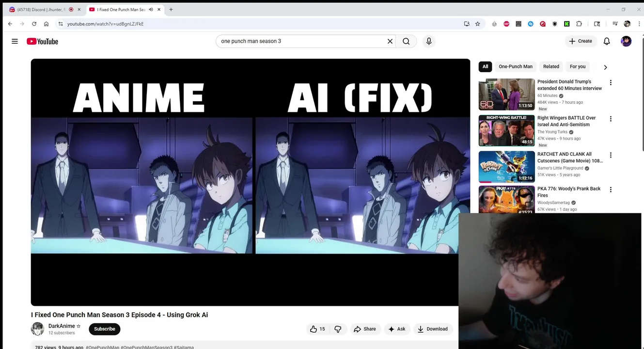
Task: Dislike this video
Action: tap(338, 329)
